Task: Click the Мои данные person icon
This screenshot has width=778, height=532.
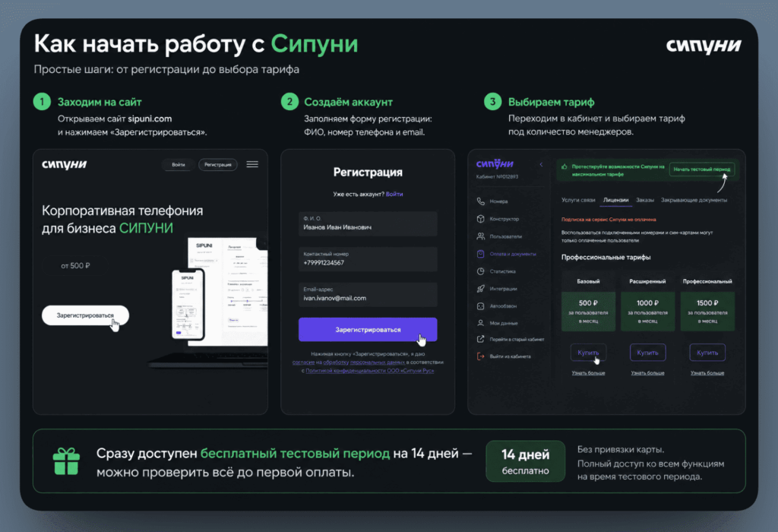Action: tap(480, 323)
